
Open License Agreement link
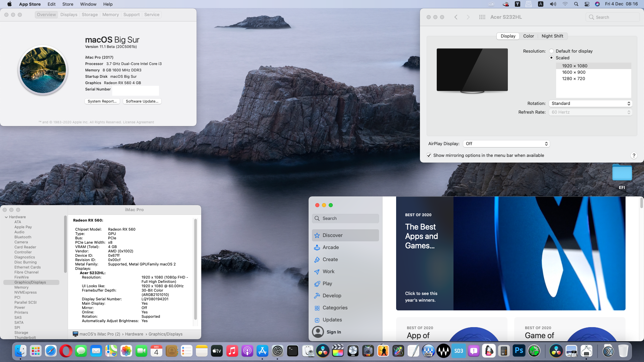(139, 122)
